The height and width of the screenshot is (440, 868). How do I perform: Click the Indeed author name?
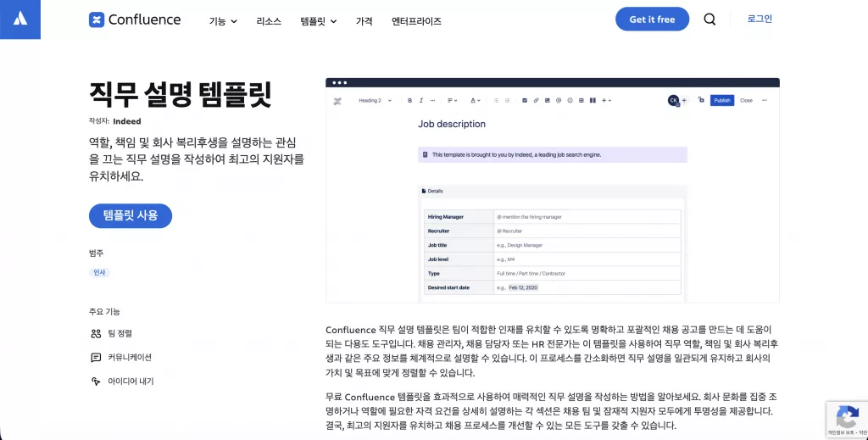[x=127, y=121]
